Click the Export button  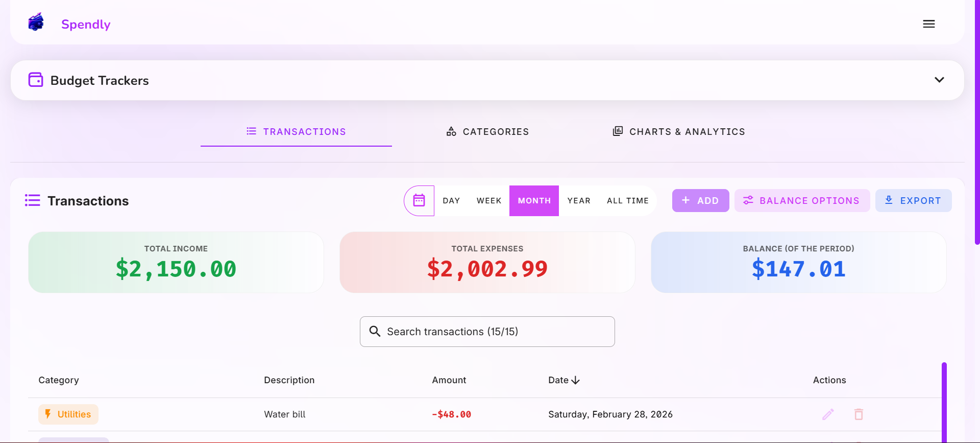[x=913, y=201]
